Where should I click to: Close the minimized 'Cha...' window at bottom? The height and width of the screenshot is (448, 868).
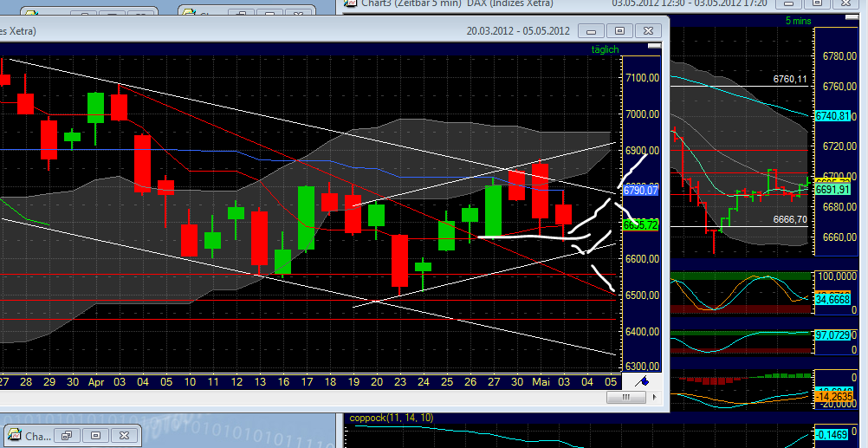122,436
